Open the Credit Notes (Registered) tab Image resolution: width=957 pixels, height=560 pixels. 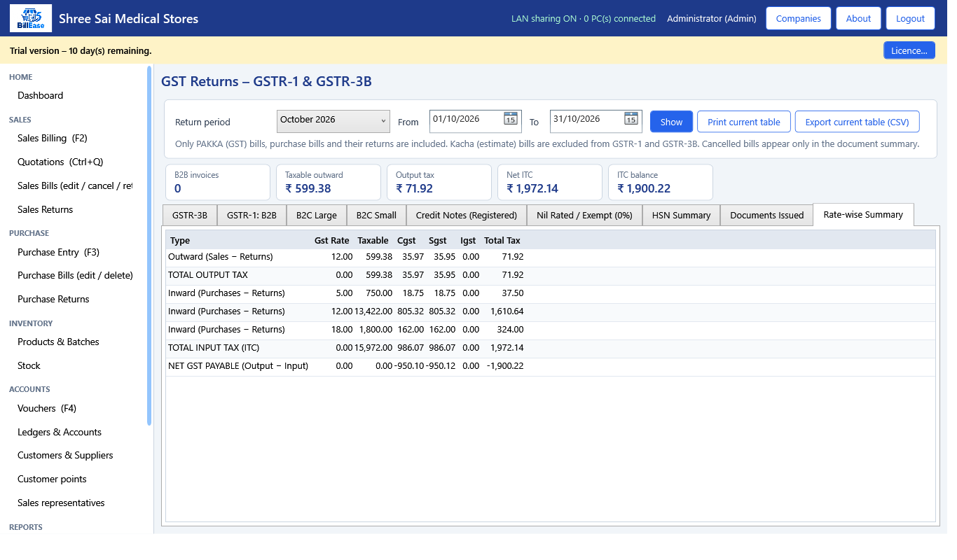(467, 215)
